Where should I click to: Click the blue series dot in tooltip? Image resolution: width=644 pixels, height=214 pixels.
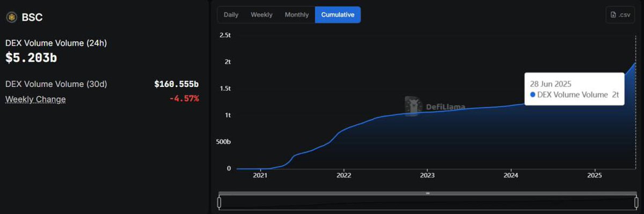pyautogui.click(x=533, y=94)
